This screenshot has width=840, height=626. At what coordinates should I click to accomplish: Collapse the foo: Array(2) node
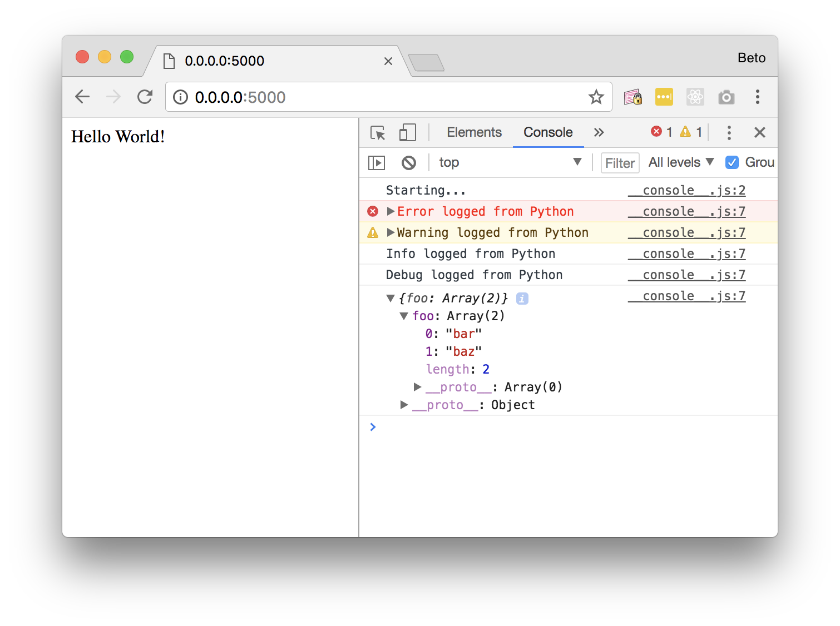[x=404, y=316]
